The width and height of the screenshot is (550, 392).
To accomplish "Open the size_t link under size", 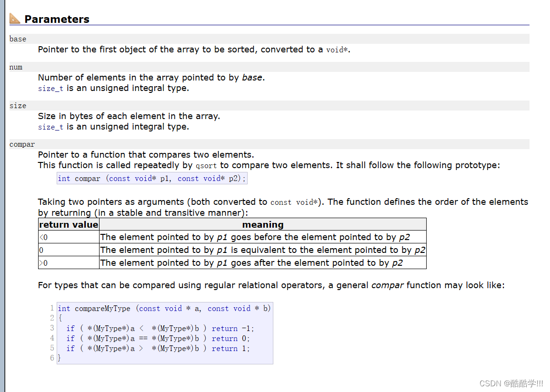I will (x=50, y=127).
